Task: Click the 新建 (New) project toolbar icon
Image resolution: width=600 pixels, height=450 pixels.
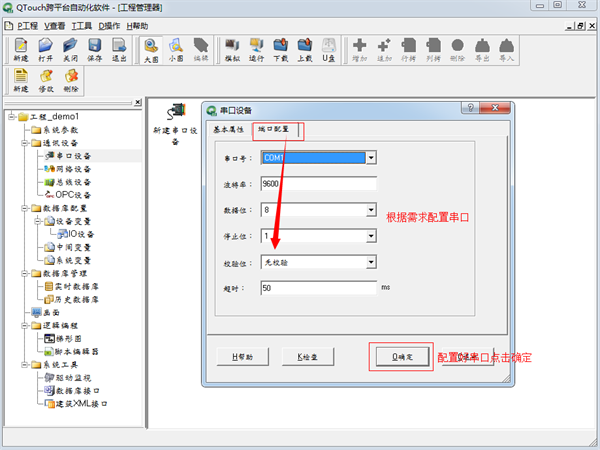Action: coord(20,49)
